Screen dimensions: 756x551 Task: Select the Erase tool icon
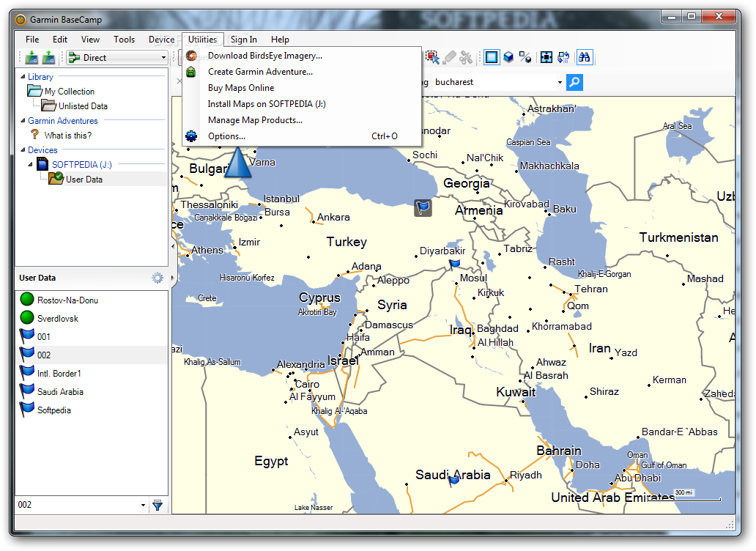(x=449, y=57)
